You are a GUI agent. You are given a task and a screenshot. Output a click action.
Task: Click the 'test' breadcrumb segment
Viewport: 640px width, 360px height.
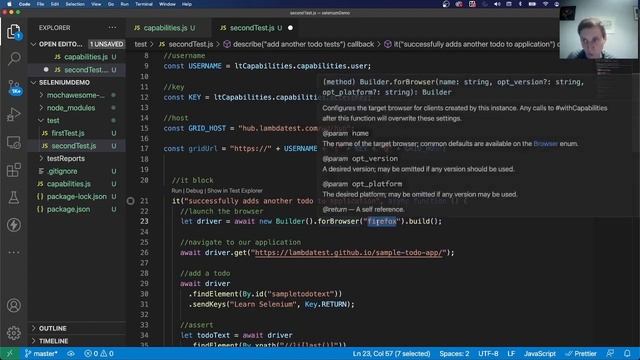(x=140, y=44)
